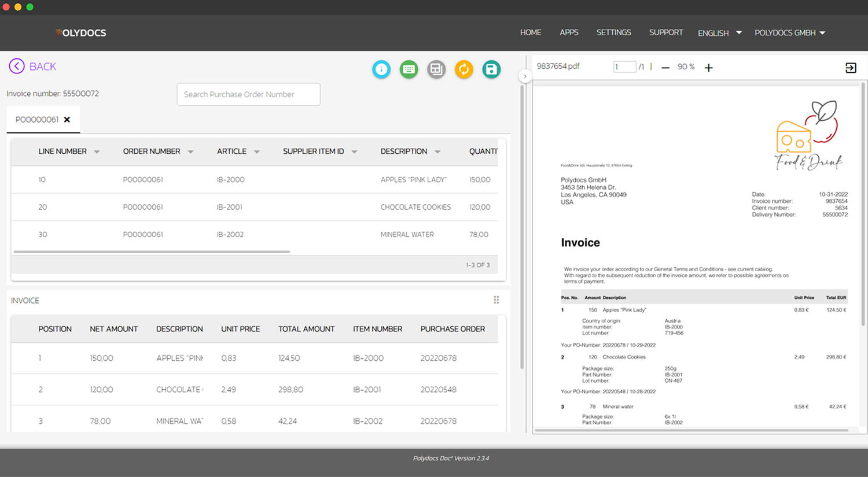Viewport: 868px width, 477px height.
Task: Select the green keyboard entry icon
Action: tap(409, 69)
